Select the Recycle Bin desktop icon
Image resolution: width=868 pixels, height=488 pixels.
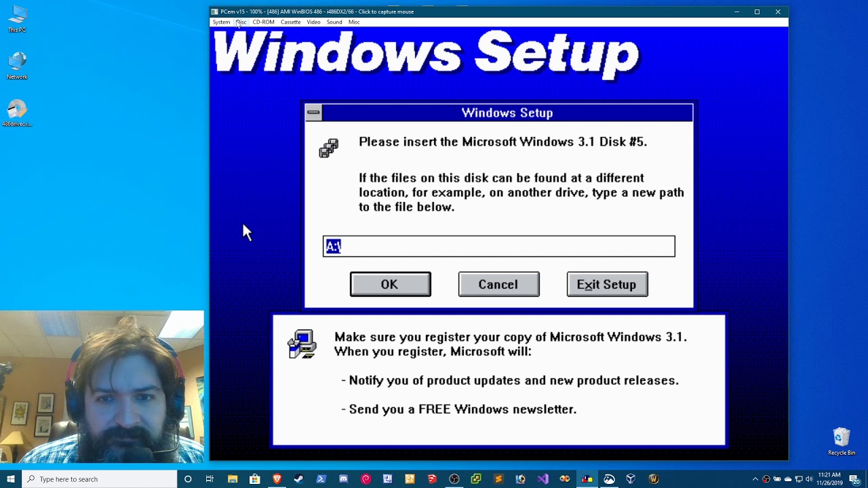[841, 441]
